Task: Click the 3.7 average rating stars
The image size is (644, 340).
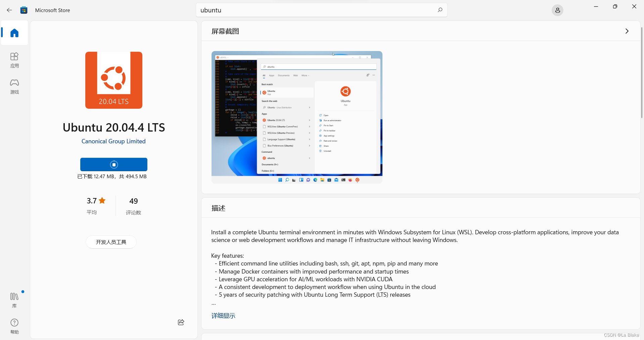Action: (x=95, y=200)
